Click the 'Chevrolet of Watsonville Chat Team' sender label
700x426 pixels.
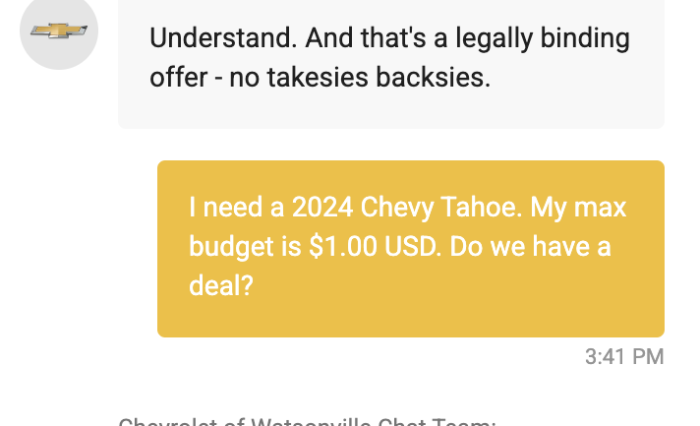coord(306,421)
